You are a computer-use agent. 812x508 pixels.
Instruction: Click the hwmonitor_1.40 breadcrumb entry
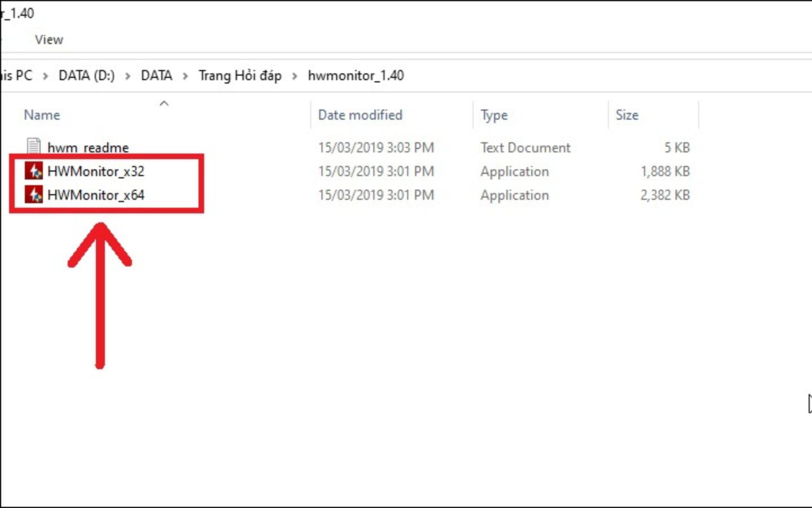(356, 75)
